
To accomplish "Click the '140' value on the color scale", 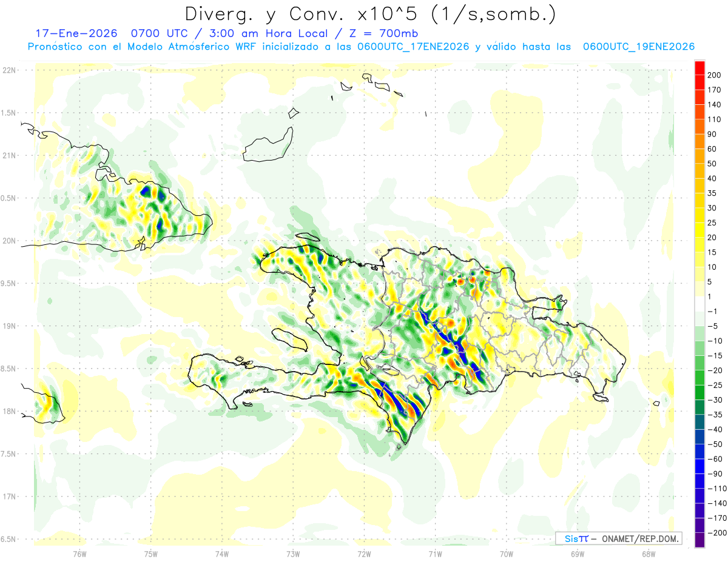I will click(715, 104).
